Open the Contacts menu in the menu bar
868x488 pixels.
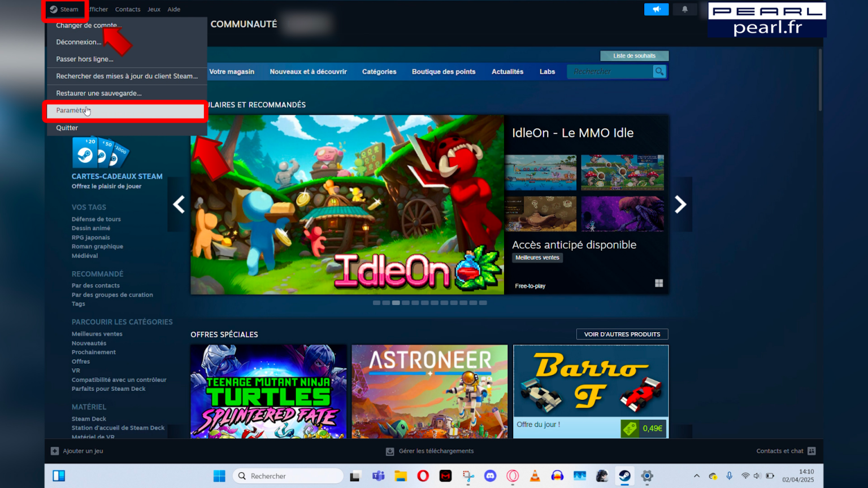tap(128, 9)
